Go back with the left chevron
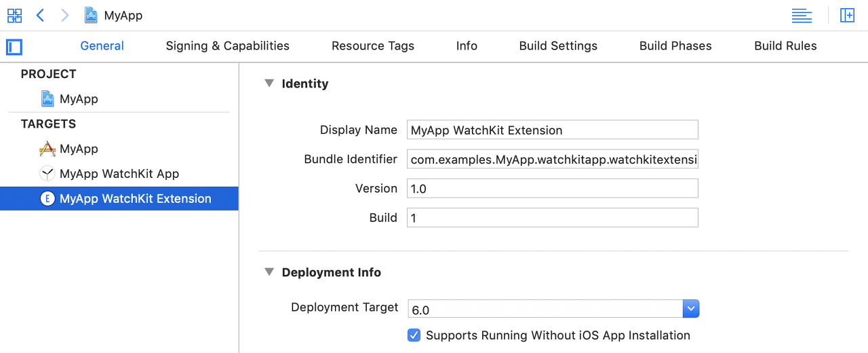Screen dimensions: 868x353 click(x=40, y=15)
